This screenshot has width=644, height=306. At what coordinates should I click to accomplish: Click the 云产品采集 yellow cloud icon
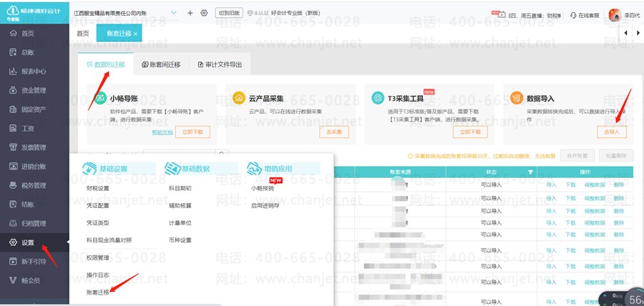point(239,98)
